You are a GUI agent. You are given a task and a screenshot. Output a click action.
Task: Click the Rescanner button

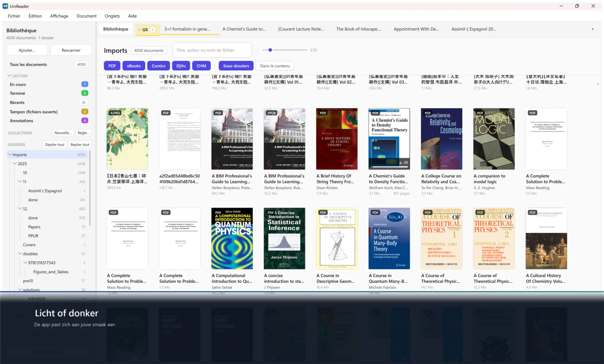[x=71, y=50]
